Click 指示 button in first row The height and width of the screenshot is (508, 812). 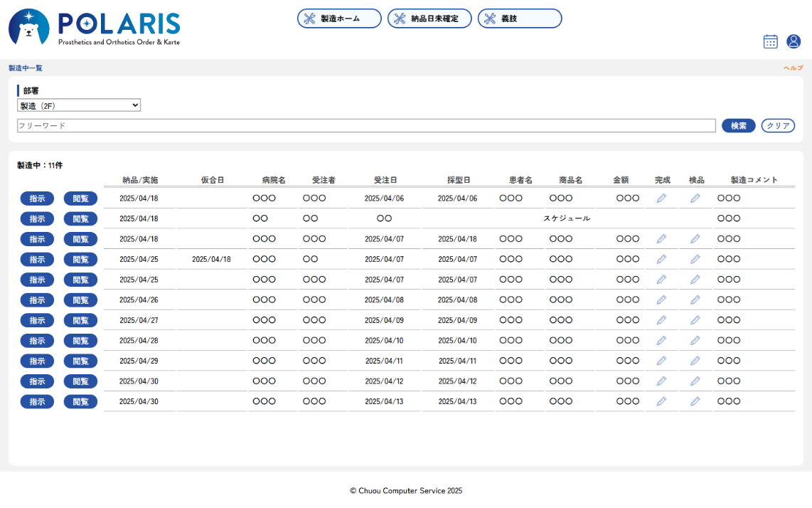37,199
